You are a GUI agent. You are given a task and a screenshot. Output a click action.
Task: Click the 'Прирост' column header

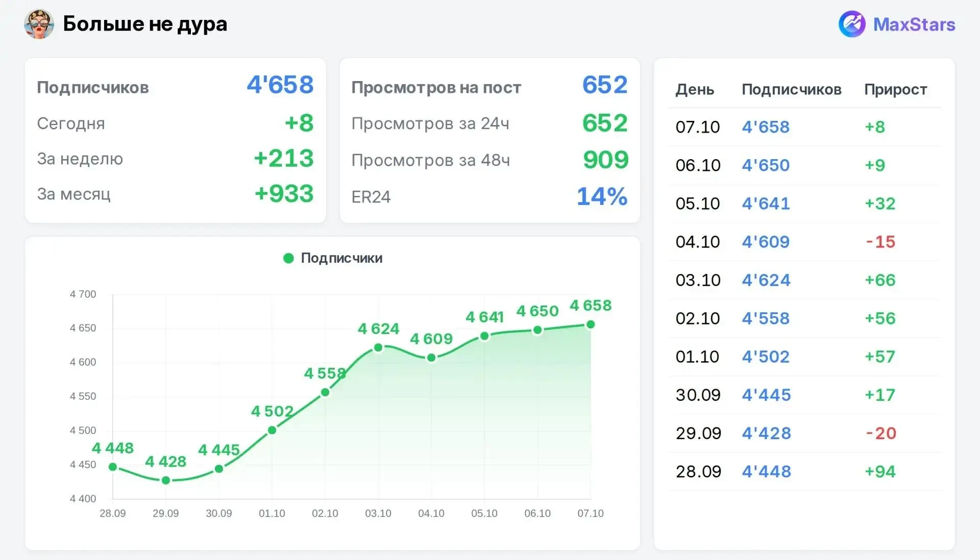click(895, 89)
